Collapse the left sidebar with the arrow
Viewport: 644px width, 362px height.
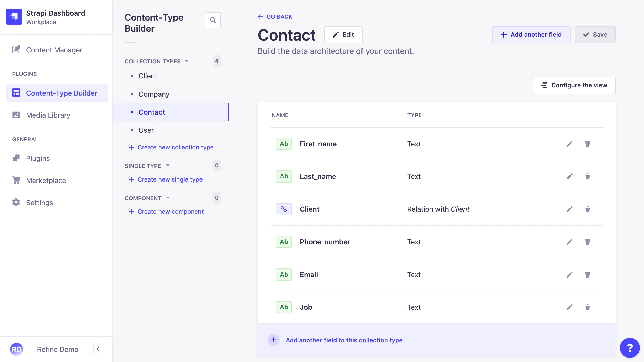(98, 349)
